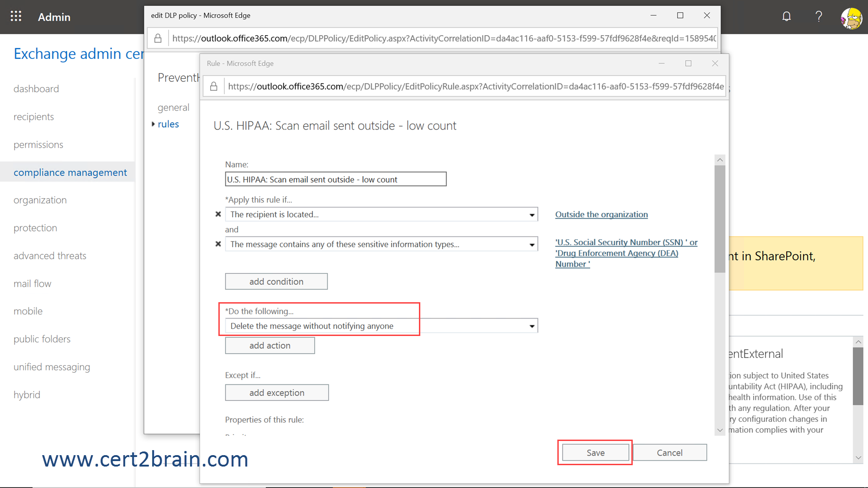868x488 pixels.
Task: Go to dashboard in Exchange admin
Action: click(36, 89)
